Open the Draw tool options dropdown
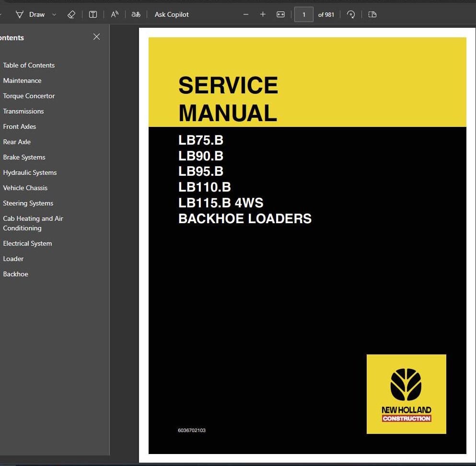Image resolution: width=476 pixels, height=466 pixels. [x=54, y=14]
